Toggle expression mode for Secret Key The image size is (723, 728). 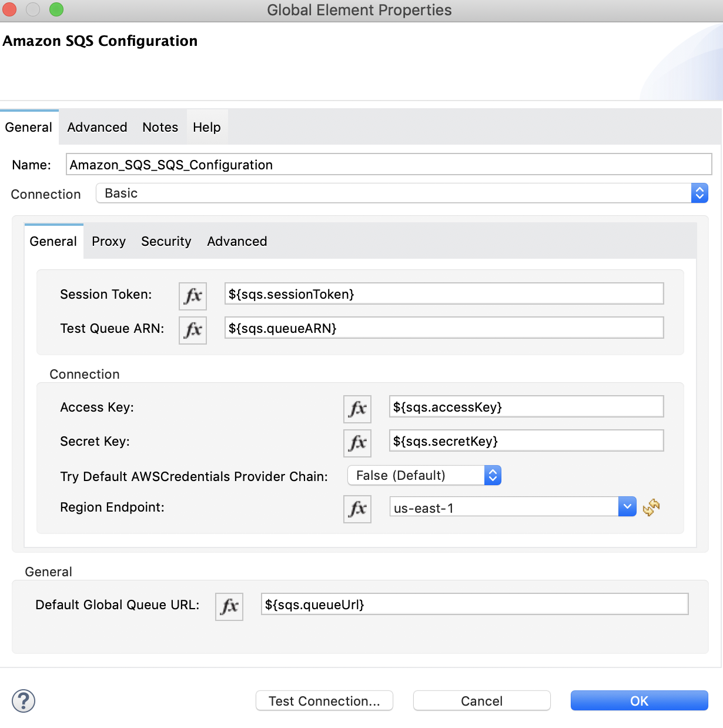pyautogui.click(x=357, y=442)
